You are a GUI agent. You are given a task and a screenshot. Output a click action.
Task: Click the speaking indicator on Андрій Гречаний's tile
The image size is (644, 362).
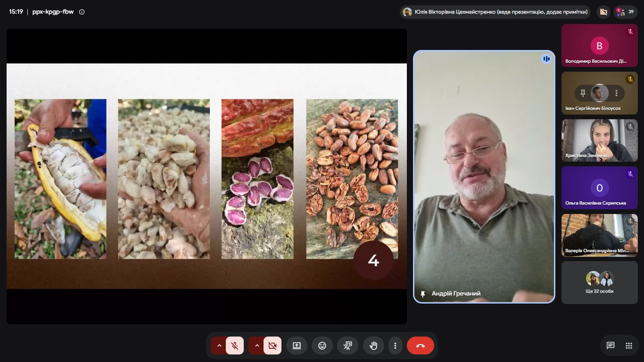pyautogui.click(x=546, y=59)
